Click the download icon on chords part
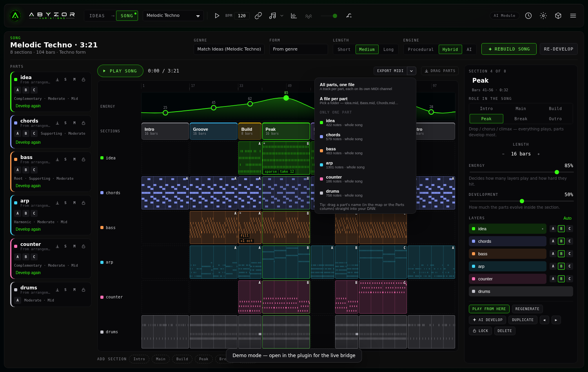Screen dimensions: 588x372 (x=57, y=123)
